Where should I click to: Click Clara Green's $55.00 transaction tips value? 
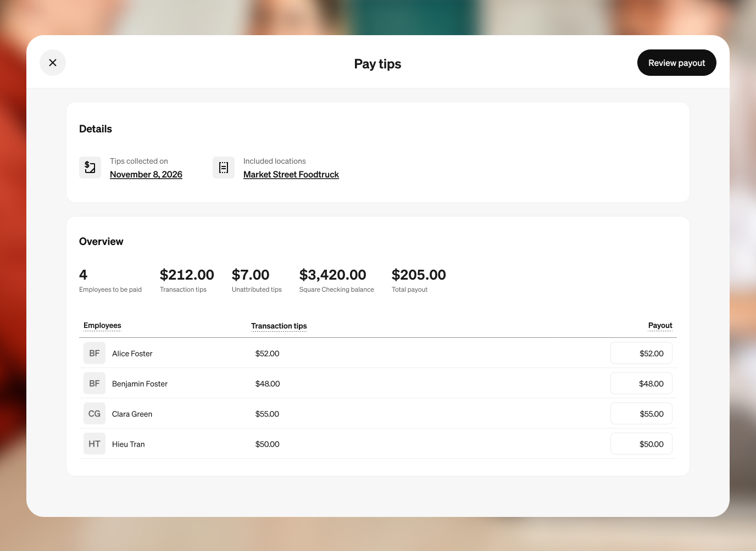(268, 414)
